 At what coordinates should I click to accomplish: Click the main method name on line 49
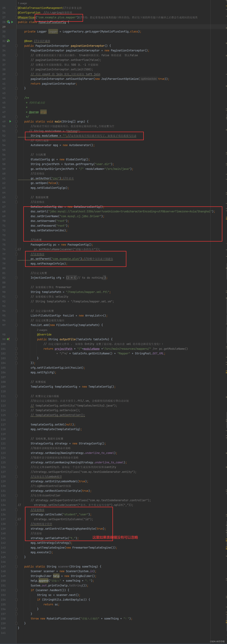pos(58,121)
